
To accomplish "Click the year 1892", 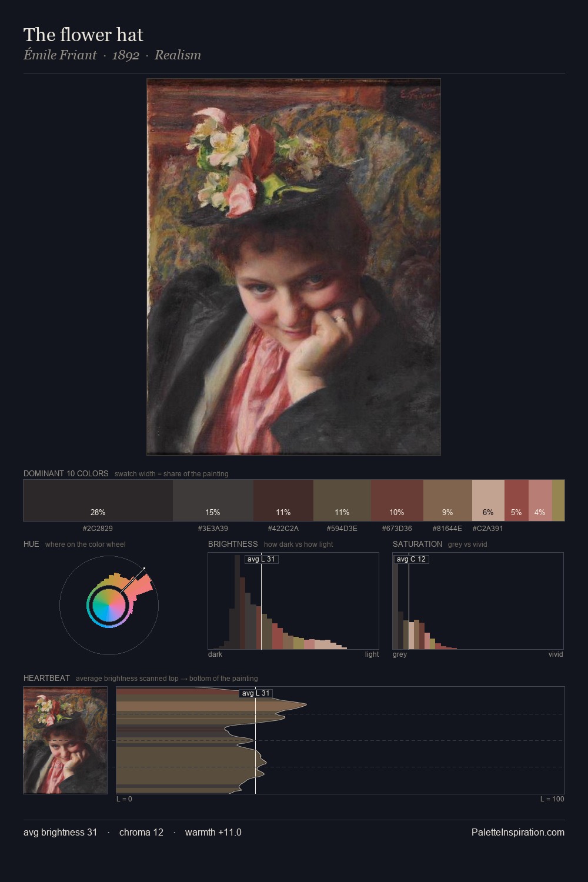I will pos(126,55).
